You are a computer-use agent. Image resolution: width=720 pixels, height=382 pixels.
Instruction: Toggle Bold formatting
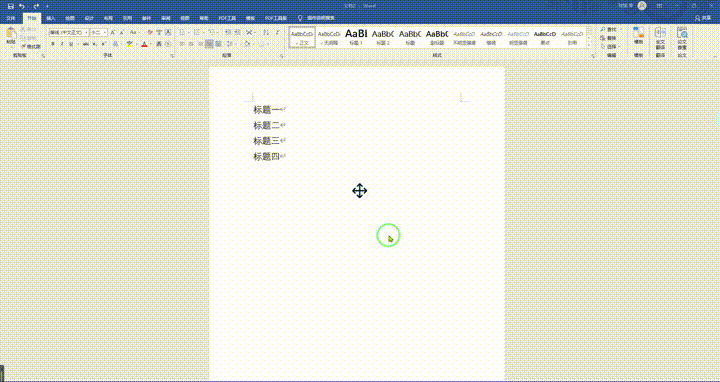coord(53,44)
